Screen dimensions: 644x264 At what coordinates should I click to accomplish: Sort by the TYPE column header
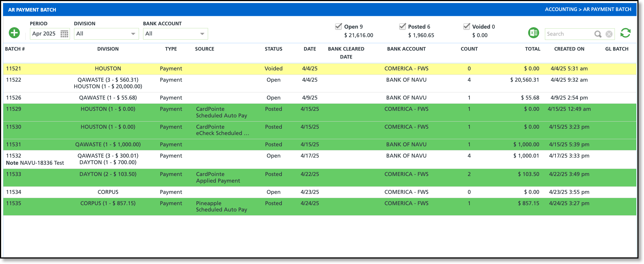point(171,49)
